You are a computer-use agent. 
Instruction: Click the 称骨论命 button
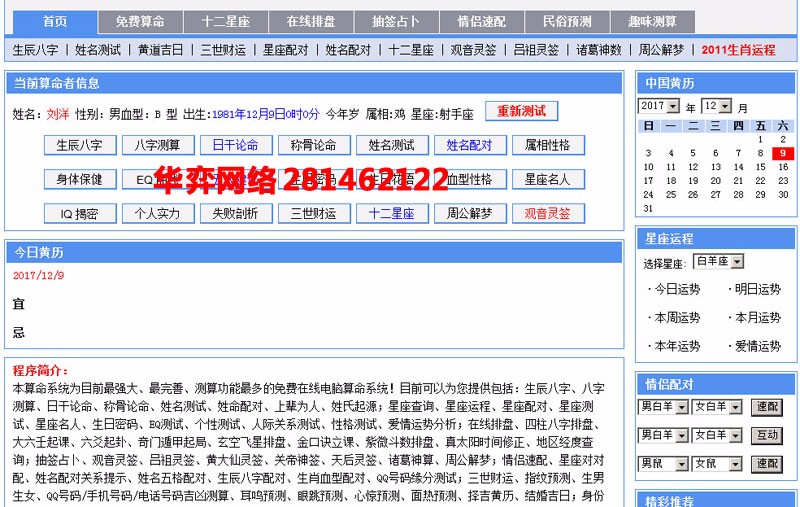pos(311,145)
